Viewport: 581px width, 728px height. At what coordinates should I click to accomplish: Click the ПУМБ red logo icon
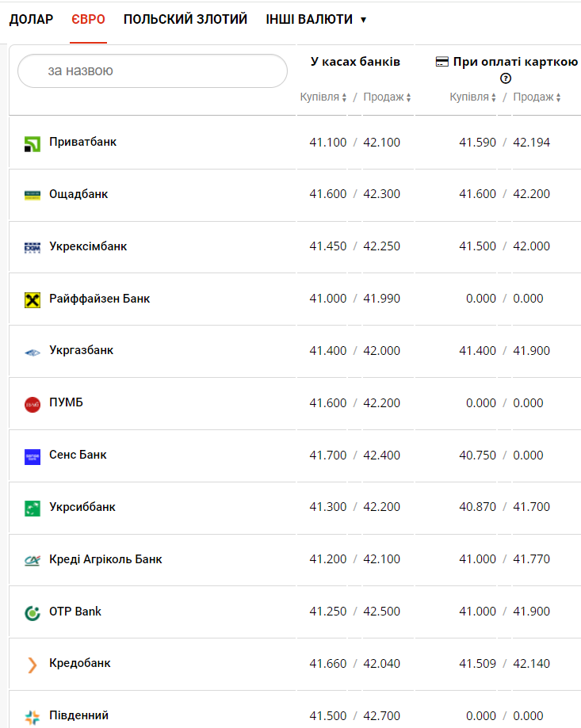(32, 405)
